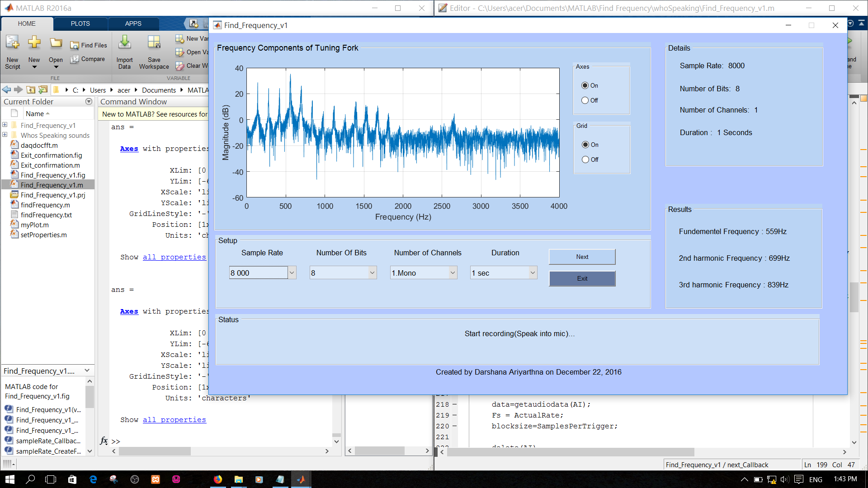868x488 pixels.
Task: Switch to the PLOTS tab
Action: pos(80,23)
